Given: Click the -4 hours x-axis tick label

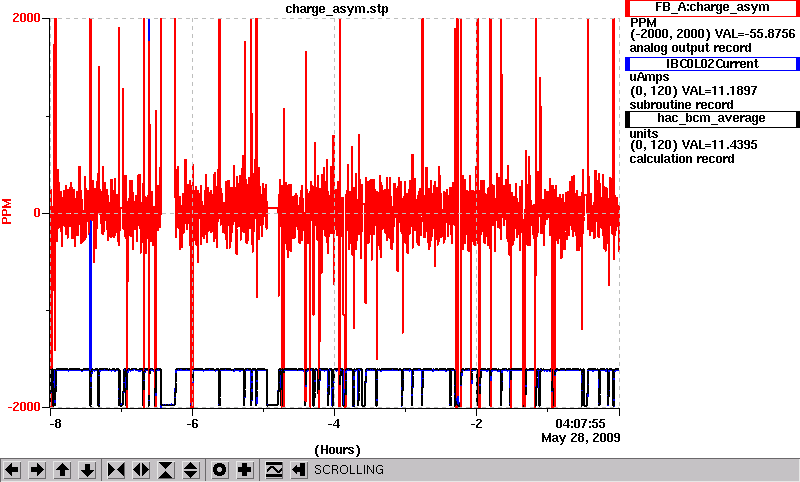Looking at the screenshot, I should (334, 424).
